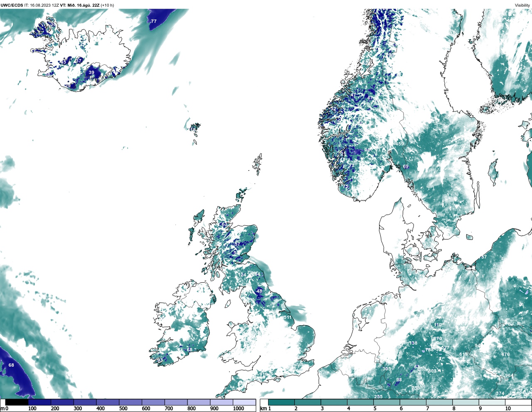Click the '39' value on Iceland

click(91, 72)
